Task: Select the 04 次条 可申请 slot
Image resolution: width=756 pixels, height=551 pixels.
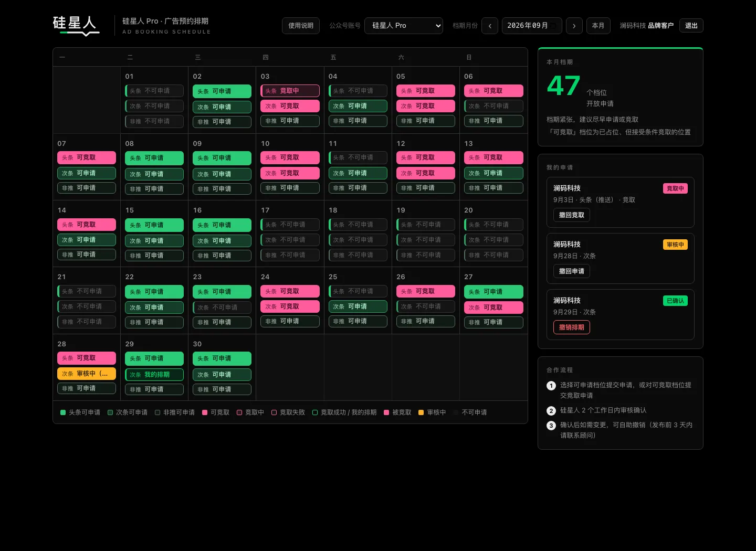Action: 358,106
